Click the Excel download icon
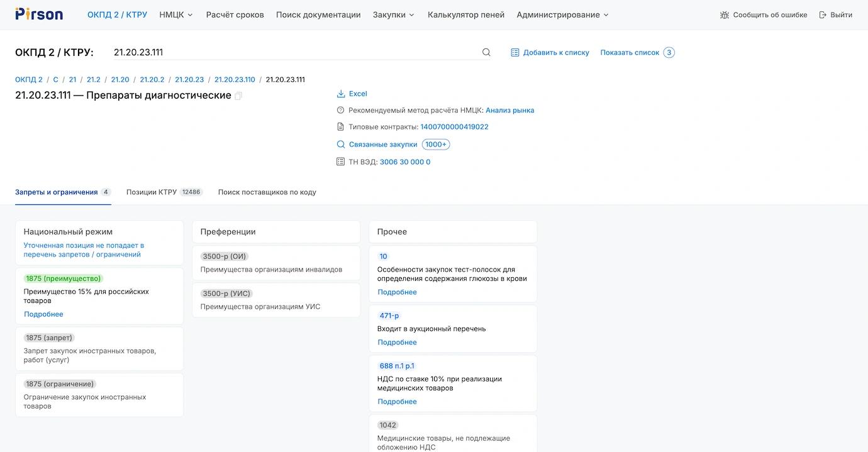Screen dimensions: 868x452 point(341,94)
